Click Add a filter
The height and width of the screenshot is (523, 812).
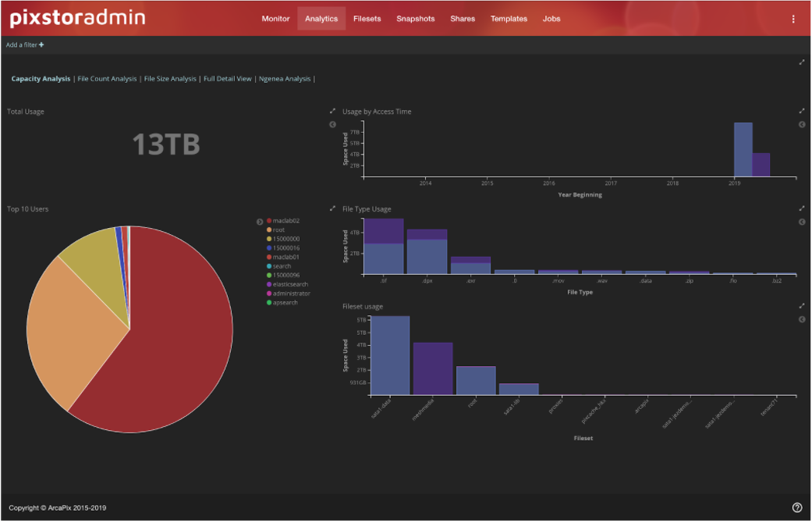point(25,45)
